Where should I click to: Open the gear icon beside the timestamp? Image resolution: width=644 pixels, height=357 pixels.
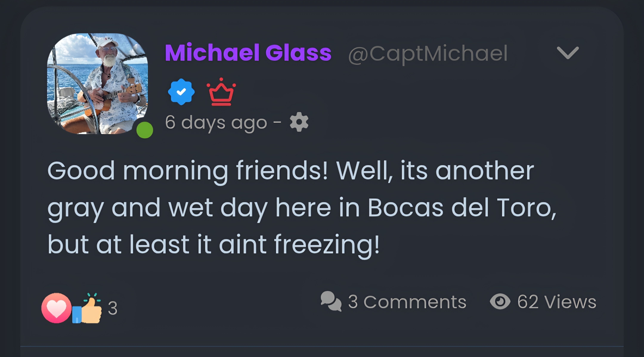pos(299,122)
